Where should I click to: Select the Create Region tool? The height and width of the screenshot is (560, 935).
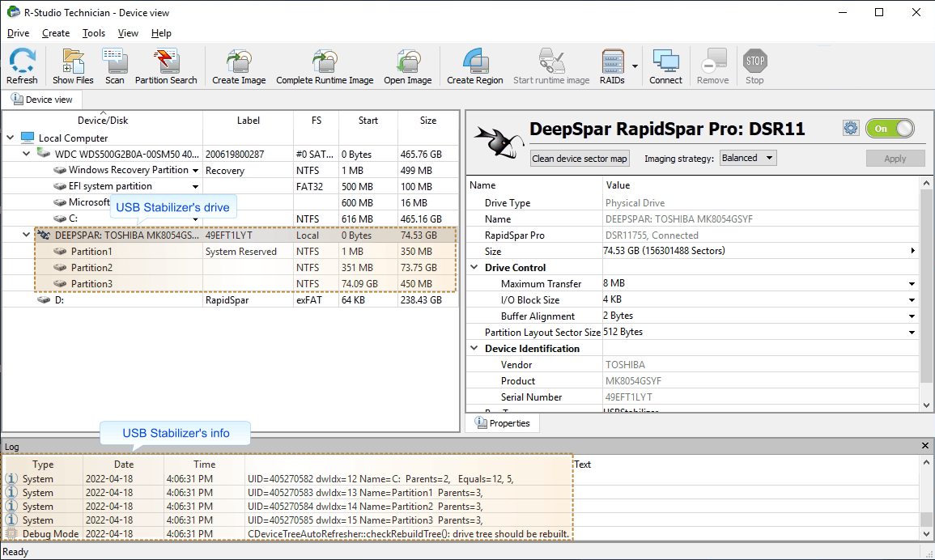pos(475,61)
